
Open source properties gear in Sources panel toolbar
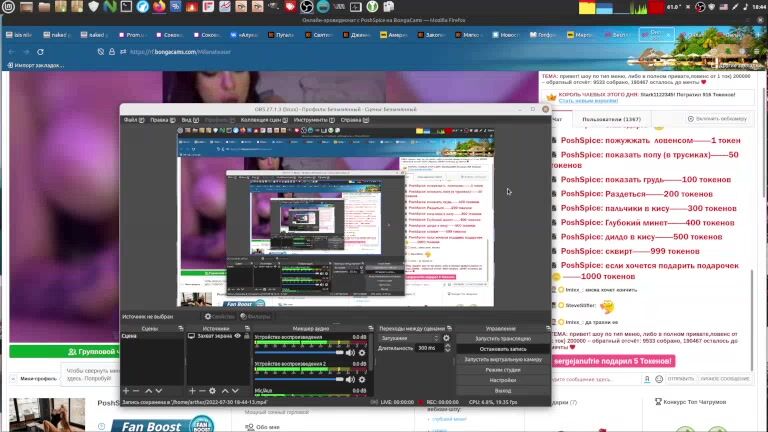point(212,391)
